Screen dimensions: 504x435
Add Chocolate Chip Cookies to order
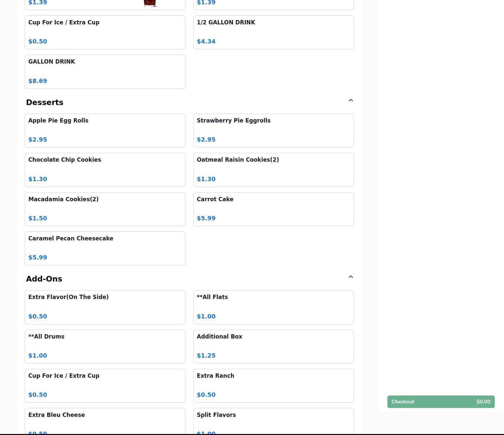[105, 170]
